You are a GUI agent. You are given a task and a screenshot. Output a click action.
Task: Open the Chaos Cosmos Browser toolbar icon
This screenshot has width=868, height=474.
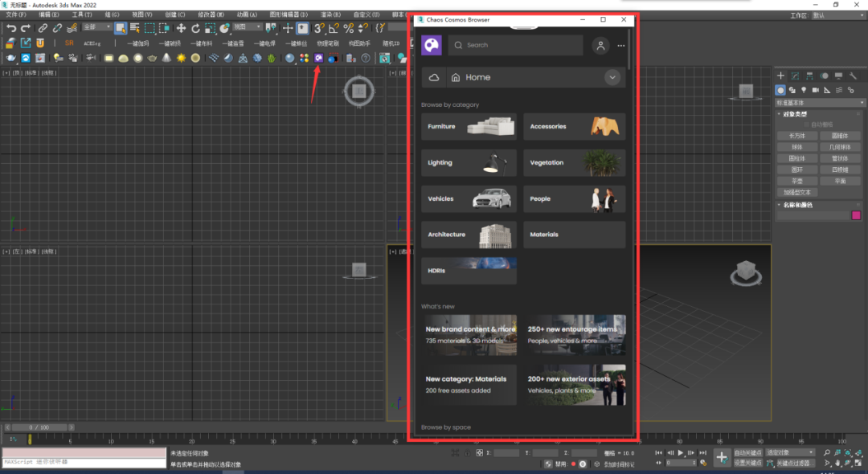319,58
